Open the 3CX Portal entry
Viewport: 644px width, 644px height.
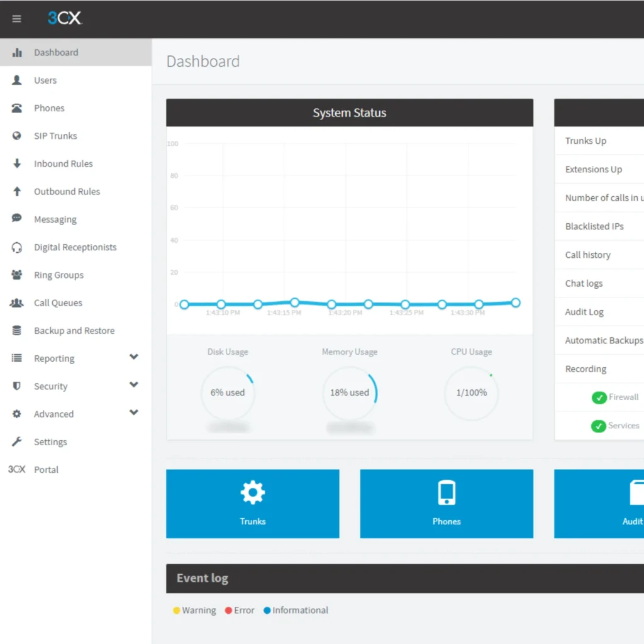tap(45, 469)
